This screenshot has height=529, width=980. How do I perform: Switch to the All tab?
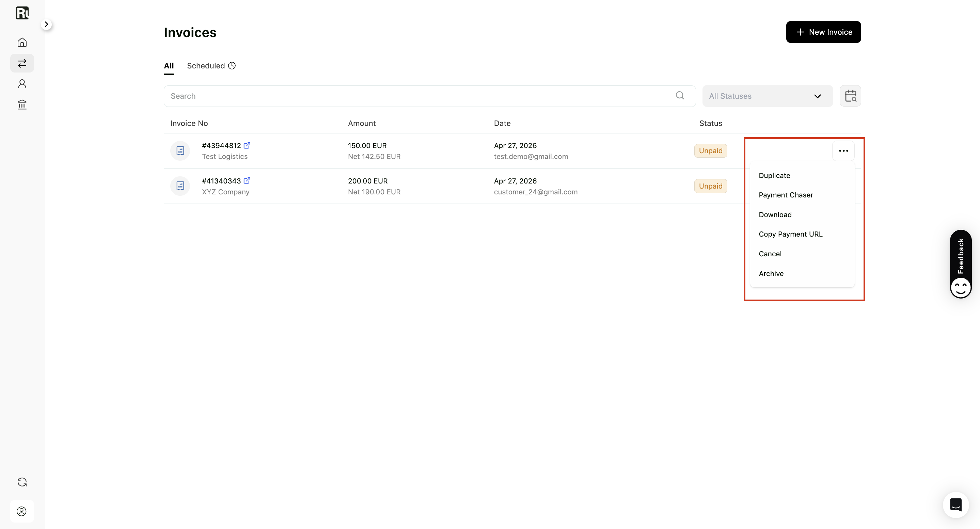tap(169, 66)
